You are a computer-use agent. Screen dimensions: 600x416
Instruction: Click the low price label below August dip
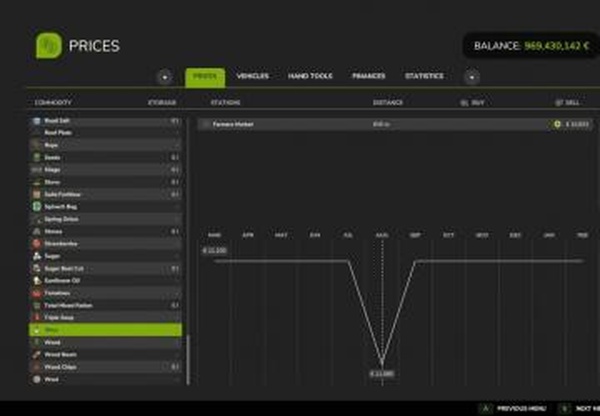382,374
